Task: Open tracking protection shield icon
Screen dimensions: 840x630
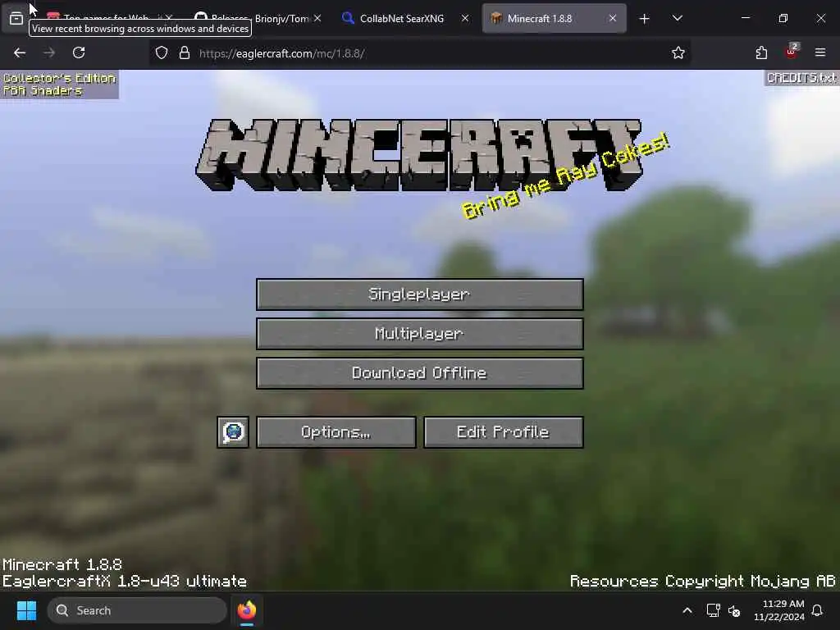Action: [x=162, y=52]
